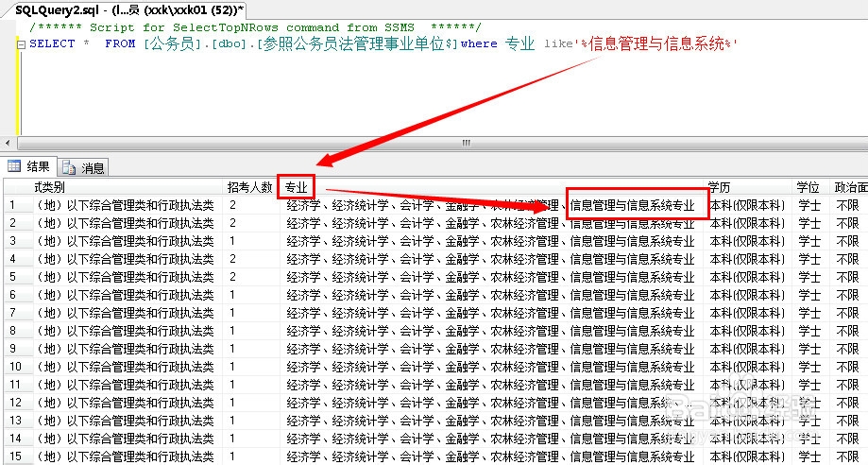The width and height of the screenshot is (868, 465).
Task: Open the 消息 messages tab
Action: point(83,168)
